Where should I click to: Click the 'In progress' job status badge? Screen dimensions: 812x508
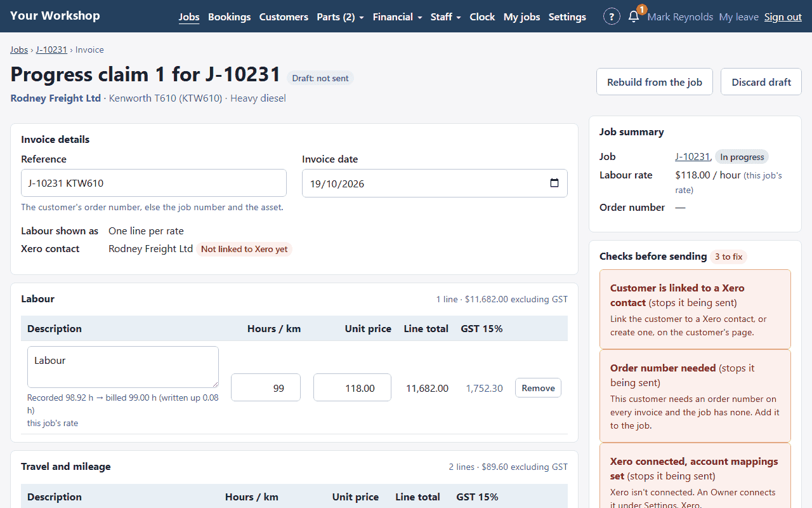coord(742,157)
